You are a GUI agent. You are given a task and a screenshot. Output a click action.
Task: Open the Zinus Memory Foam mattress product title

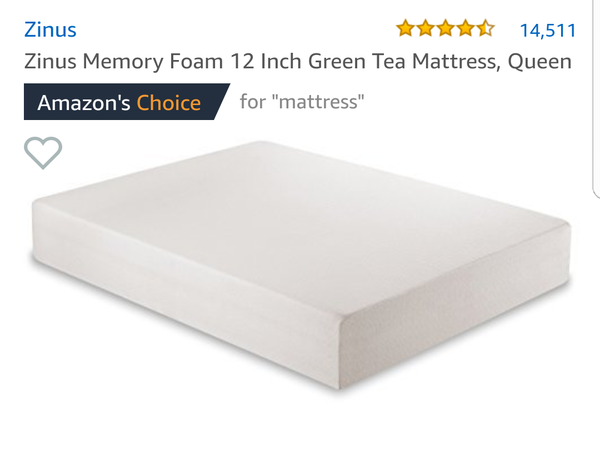298,62
